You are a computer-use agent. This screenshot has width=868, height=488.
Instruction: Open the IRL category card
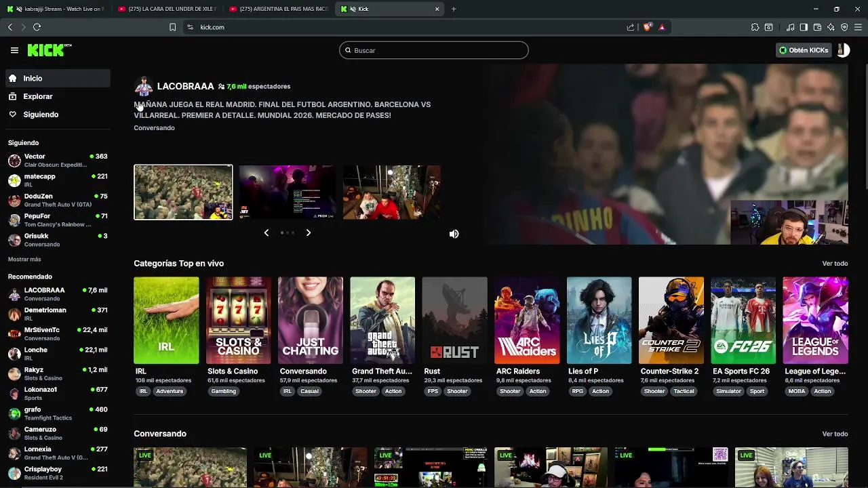166,320
